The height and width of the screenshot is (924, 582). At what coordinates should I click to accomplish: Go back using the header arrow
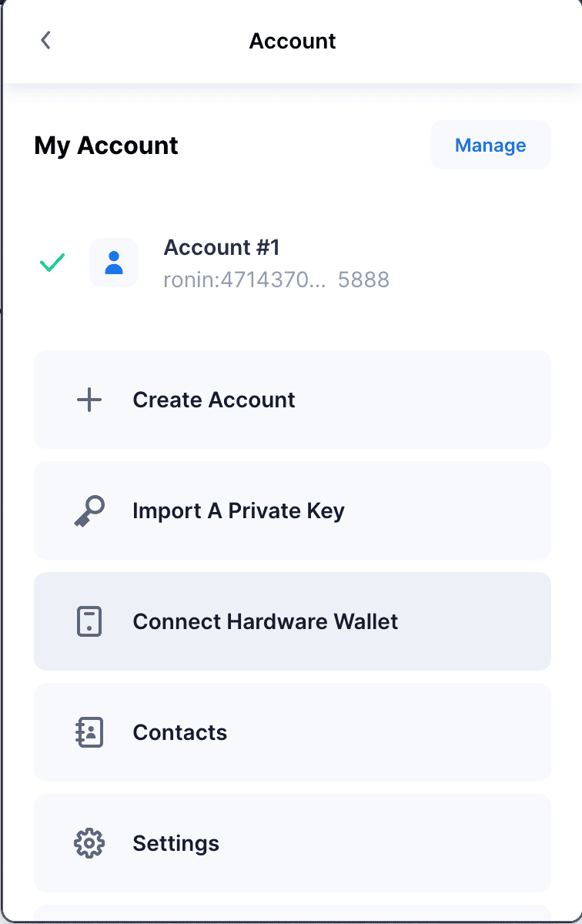[45, 41]
